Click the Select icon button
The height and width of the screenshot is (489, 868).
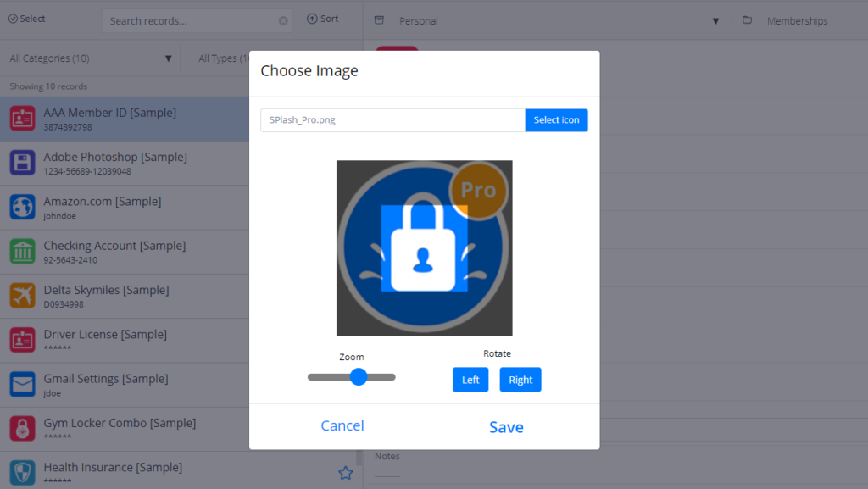pyautogui.click(x=556, y=120)
